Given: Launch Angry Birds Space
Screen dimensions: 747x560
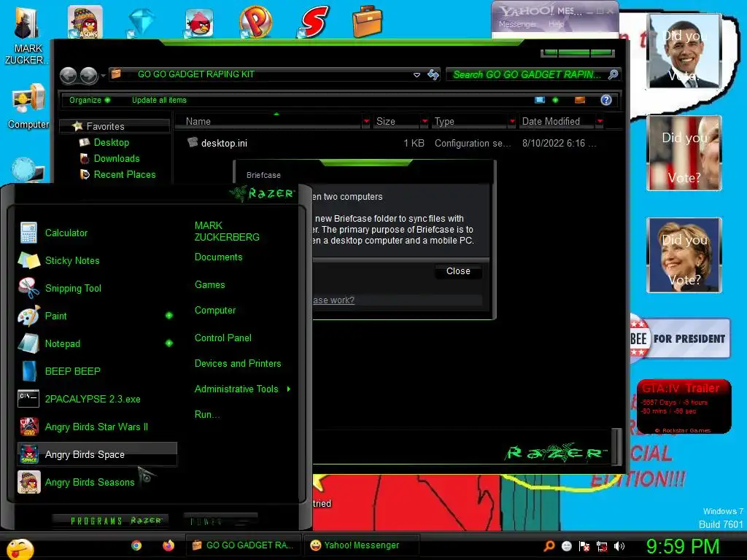Looking at the screenshot, I should 97,454.
